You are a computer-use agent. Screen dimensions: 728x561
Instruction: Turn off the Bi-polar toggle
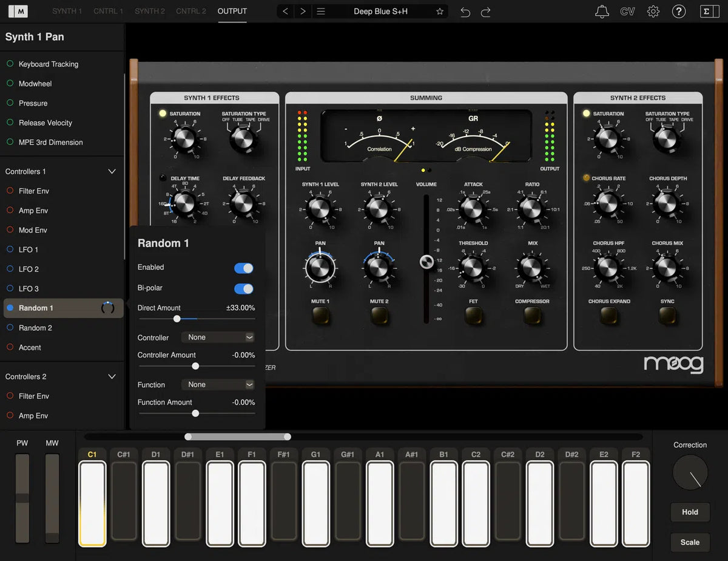tap(243, 288)
